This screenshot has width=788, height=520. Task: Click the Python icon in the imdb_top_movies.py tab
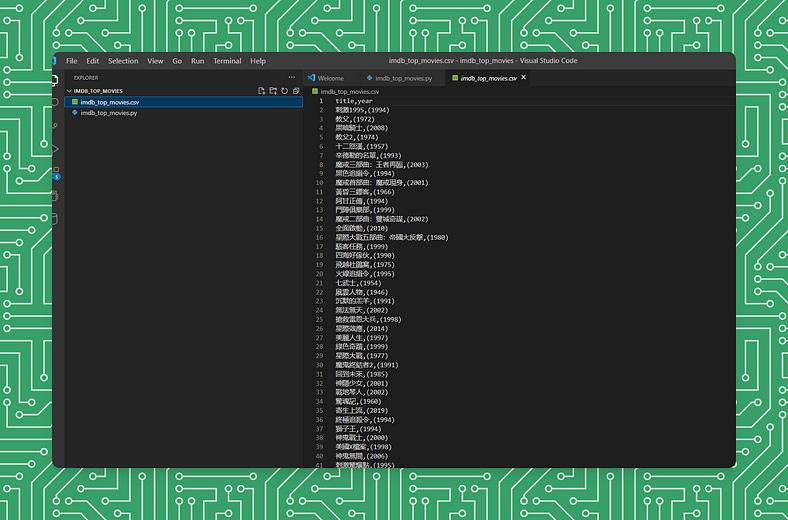[x=369, y=78]
